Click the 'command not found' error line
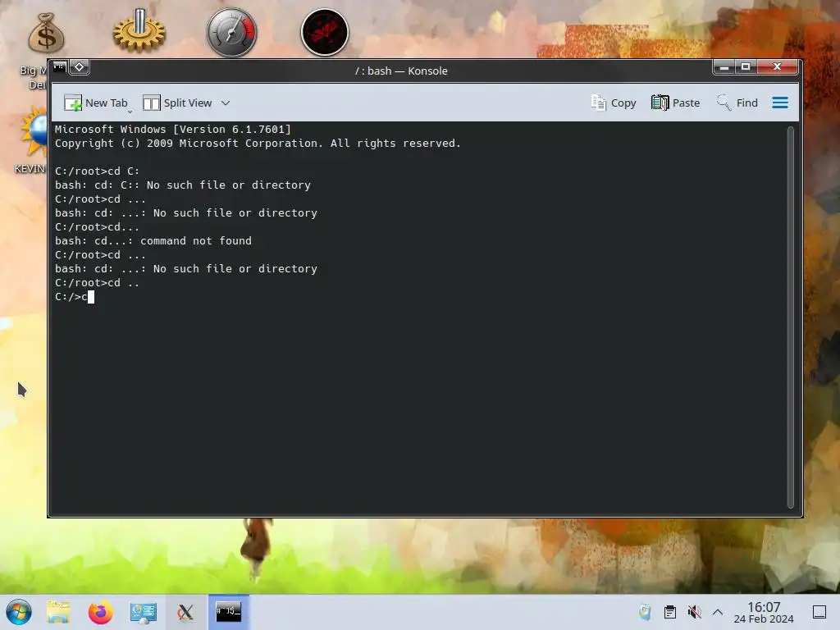840x630 pixels. 153,241
